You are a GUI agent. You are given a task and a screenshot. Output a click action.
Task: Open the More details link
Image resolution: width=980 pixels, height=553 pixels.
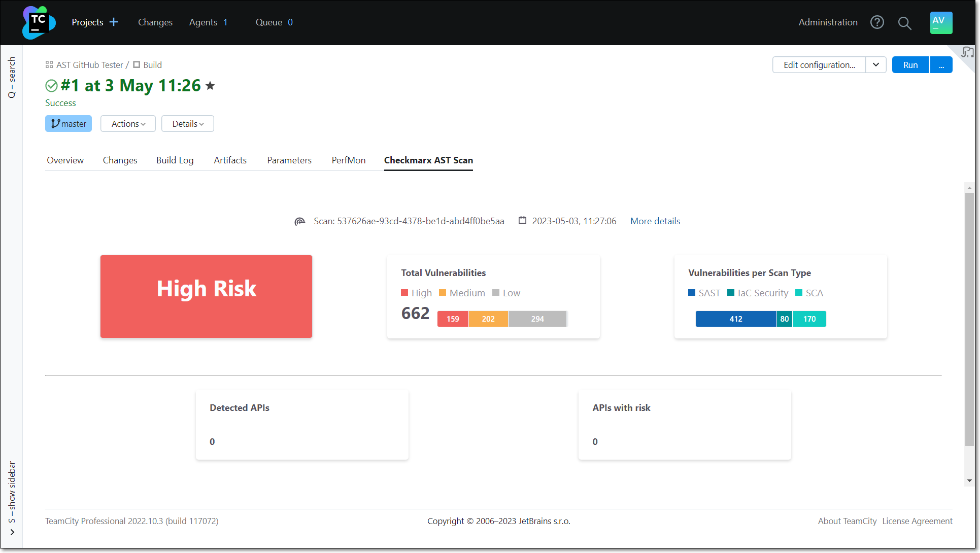pyautogui.click(x=655, y=221)
